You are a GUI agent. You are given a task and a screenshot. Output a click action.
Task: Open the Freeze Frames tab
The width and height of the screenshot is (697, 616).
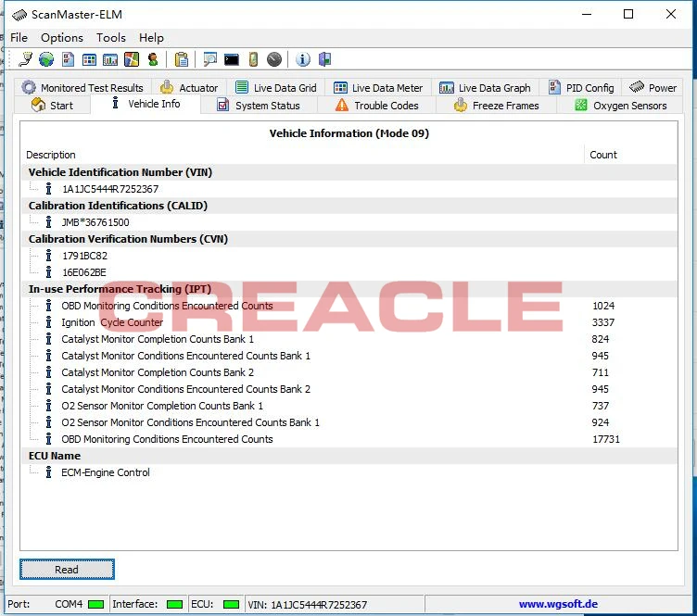[496, 106]
